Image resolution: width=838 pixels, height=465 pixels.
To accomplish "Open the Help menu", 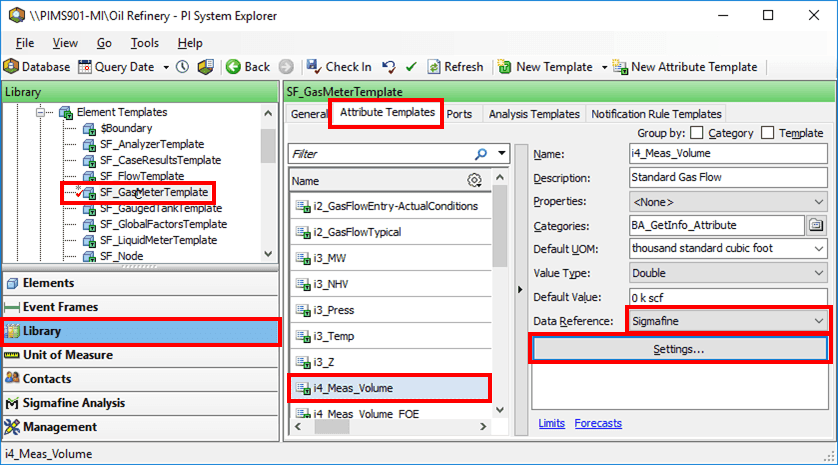I will pyautogui.click(x=190, y=43).
